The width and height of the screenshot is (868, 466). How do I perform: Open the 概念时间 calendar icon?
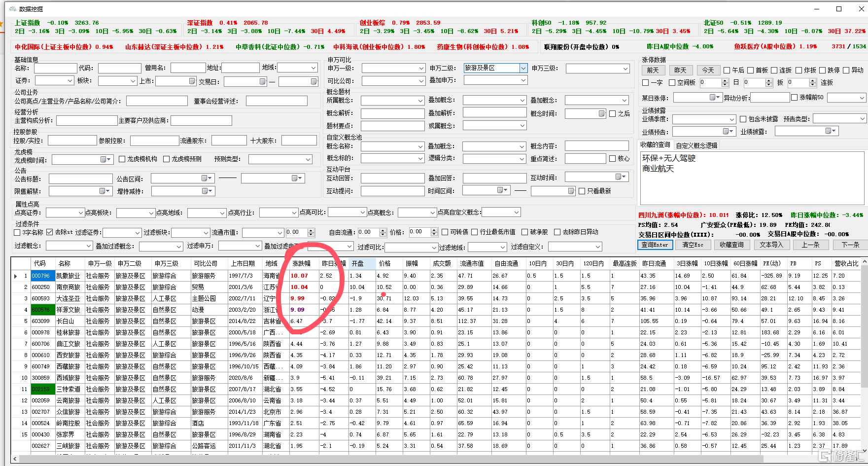[601, 113]
